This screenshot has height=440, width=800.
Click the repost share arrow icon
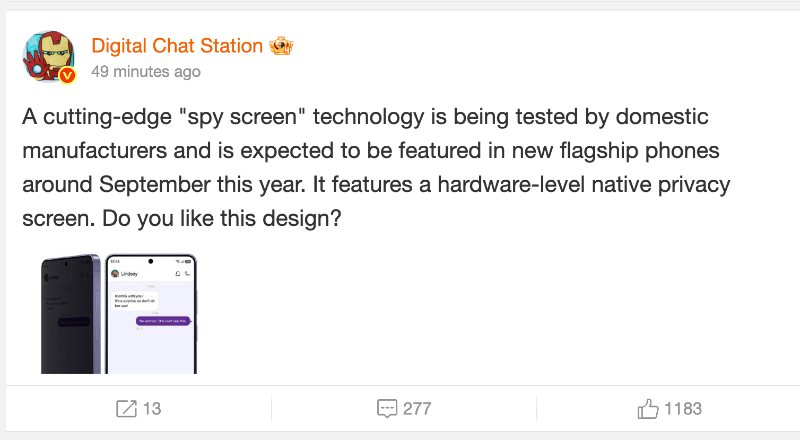pos(126,408)
